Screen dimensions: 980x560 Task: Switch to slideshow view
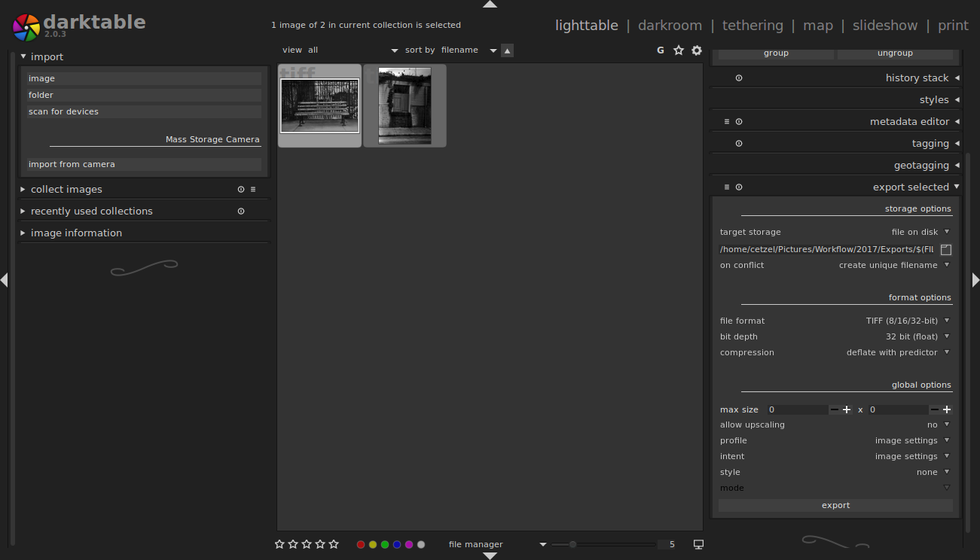coord(885,26)
